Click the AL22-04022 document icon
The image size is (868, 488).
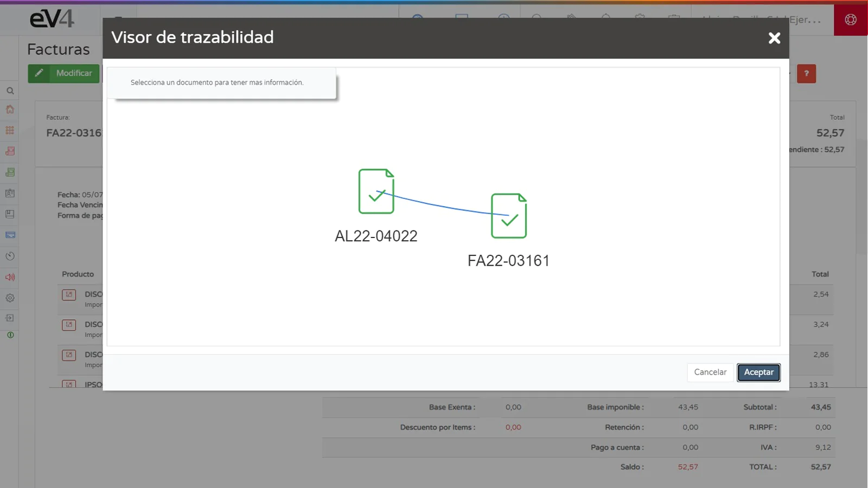376,191
